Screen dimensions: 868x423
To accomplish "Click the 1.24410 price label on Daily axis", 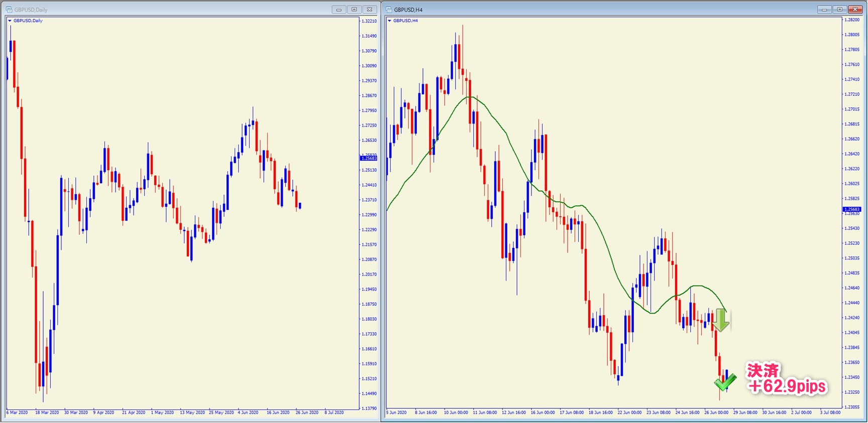I will [x=369, y=185].
